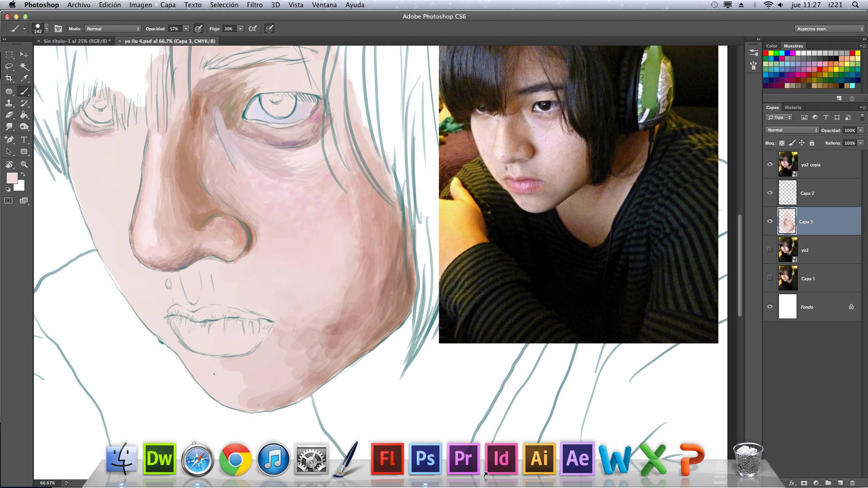Hide the Capa 2 layer

pyautogui.click(x=770, y=193)
